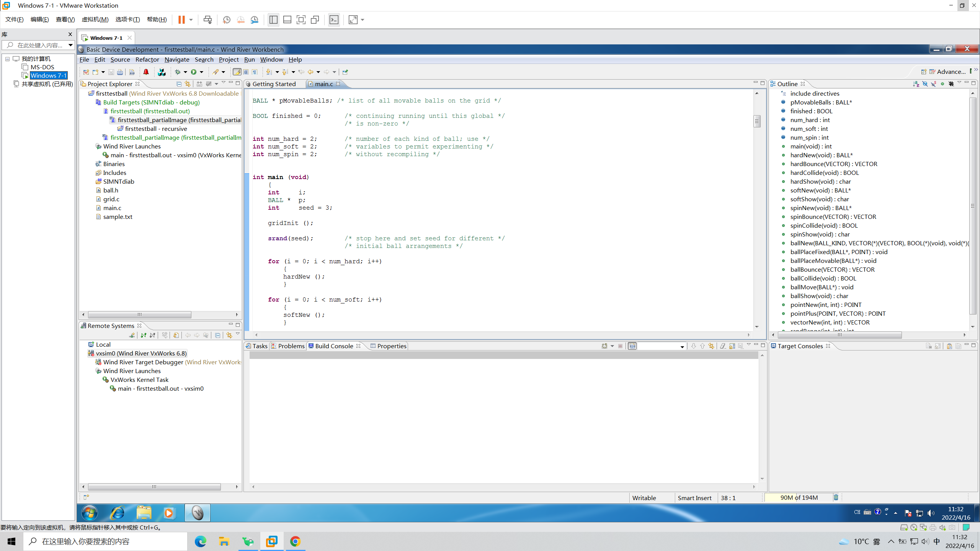Toggle Link with Editor in Project Explorer
Image resolution: width=980 pixels, height=551 pixels.
pyautogui.click(x=187, y=84)
